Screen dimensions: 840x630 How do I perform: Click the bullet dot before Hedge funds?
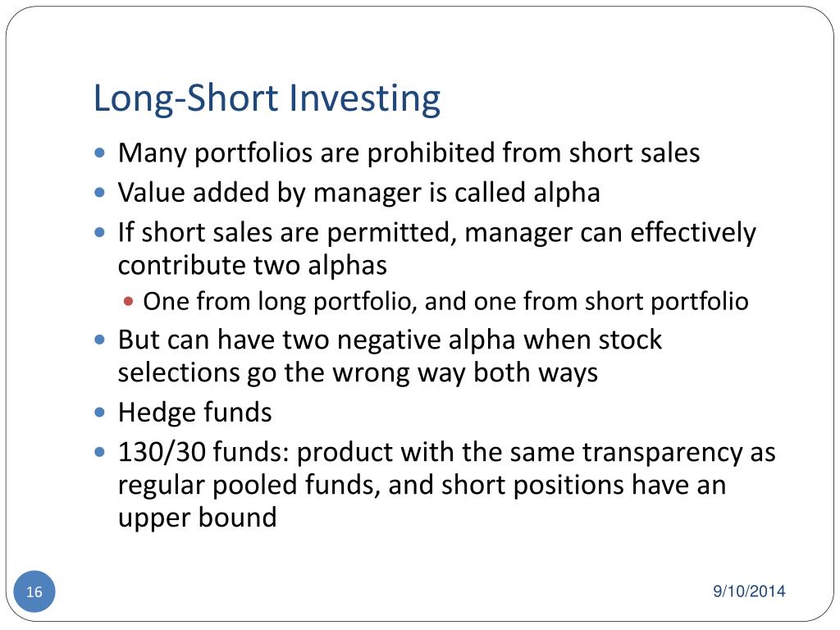(99, 413)
